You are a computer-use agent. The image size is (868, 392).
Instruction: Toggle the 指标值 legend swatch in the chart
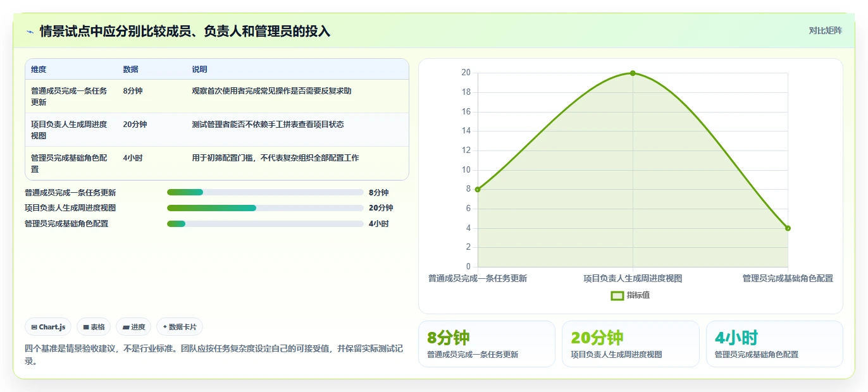coord(617,295)
